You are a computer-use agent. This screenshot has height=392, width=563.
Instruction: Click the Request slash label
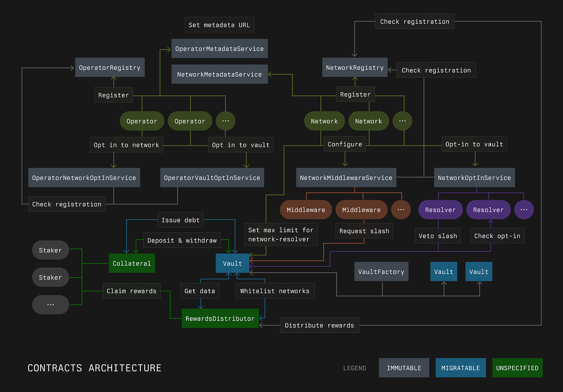click(364, 231)
